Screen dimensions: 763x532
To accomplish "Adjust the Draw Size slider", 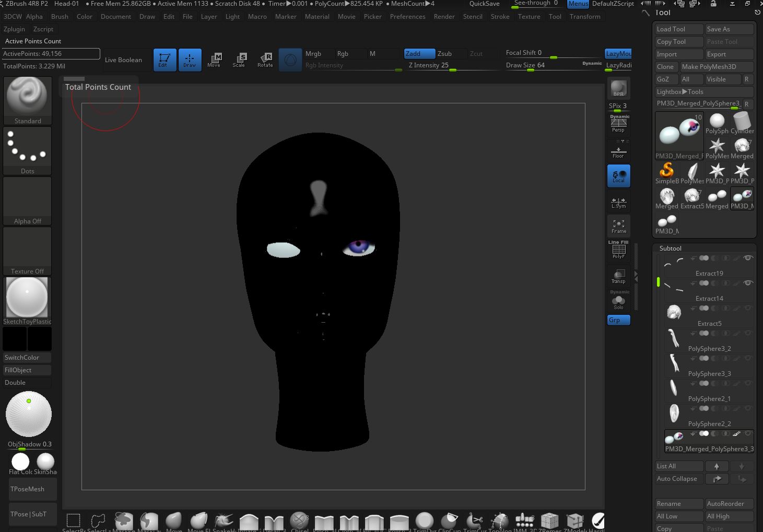I will (x=554, y=66).
